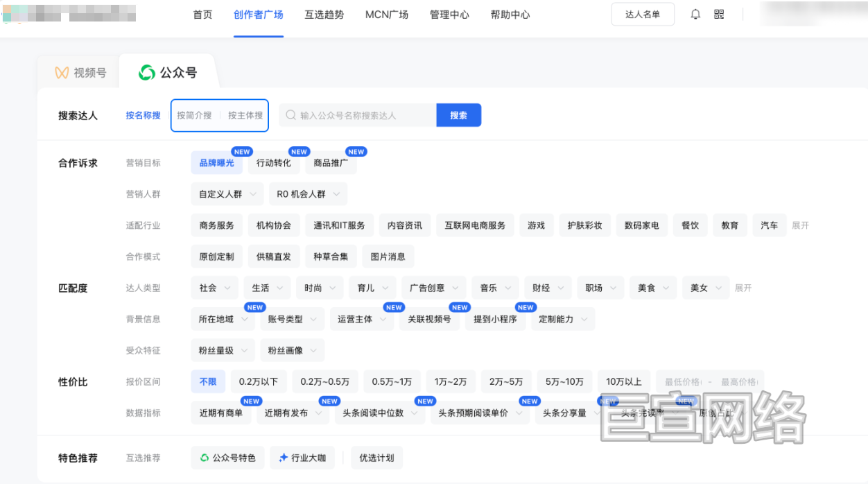This screenshot has width=868, height=484.
Task: Open the 头条阅读中位数 dropdown
Action: (380, 413)
